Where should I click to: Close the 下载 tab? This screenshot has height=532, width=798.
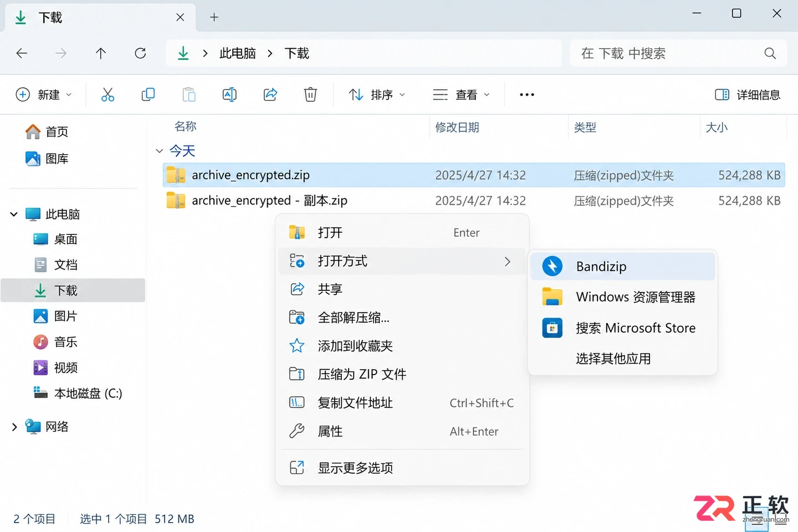tap(180, 17)
